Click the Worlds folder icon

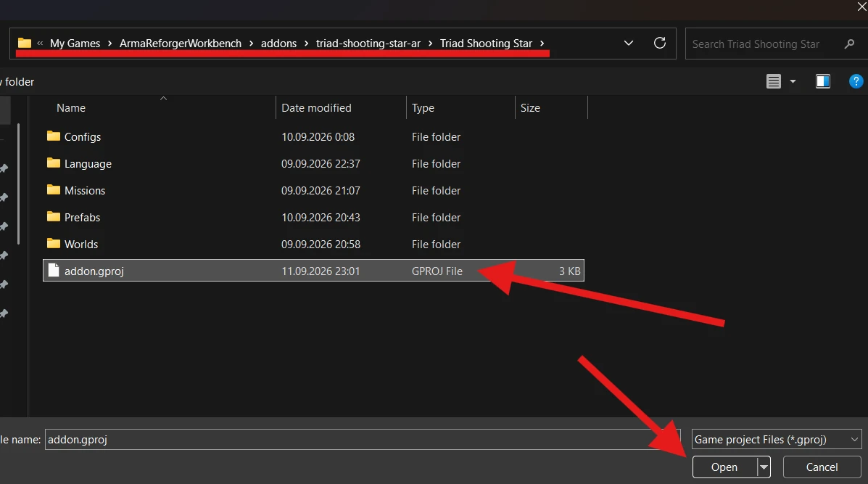[53, 243]
